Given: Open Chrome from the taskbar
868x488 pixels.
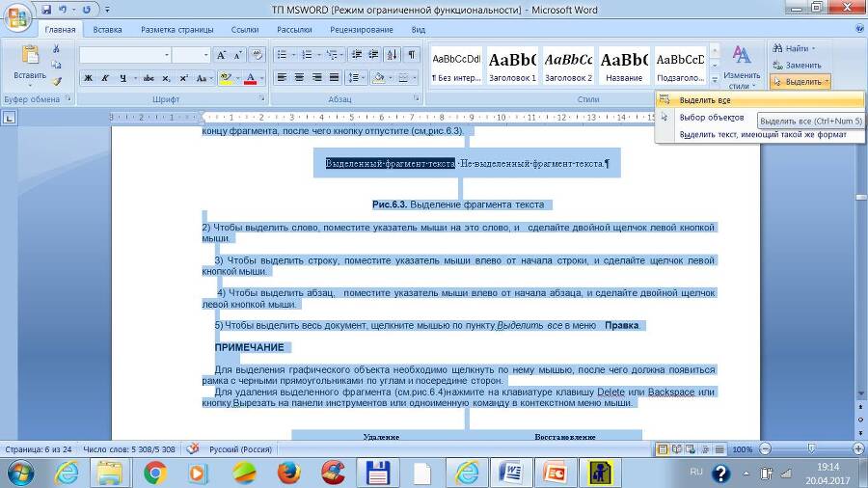Looking at the screenshot, I should point(155,474).
